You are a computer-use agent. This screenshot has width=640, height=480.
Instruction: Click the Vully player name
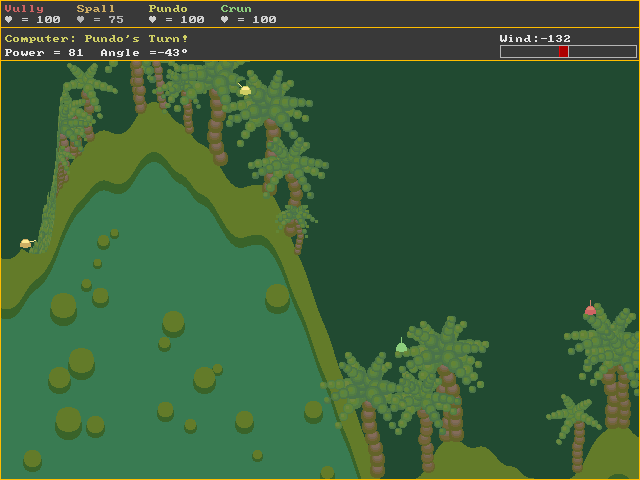click(24, 9)
